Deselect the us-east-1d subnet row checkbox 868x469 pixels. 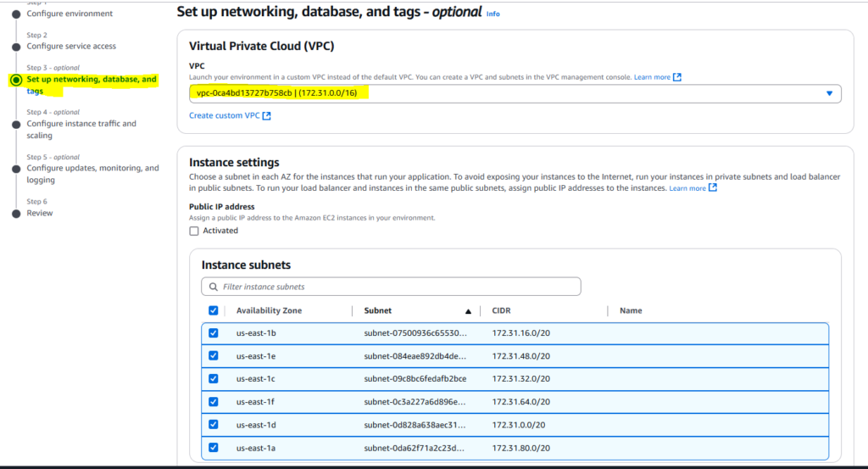[214, 425]
